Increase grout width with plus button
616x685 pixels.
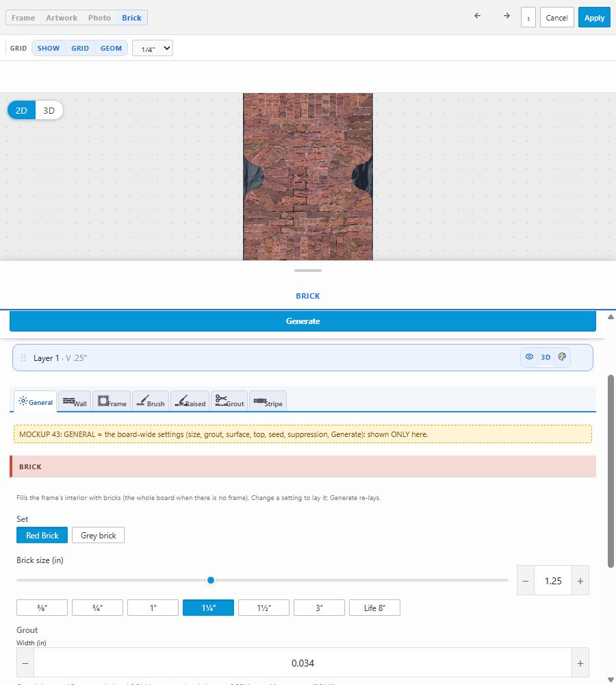580,662
